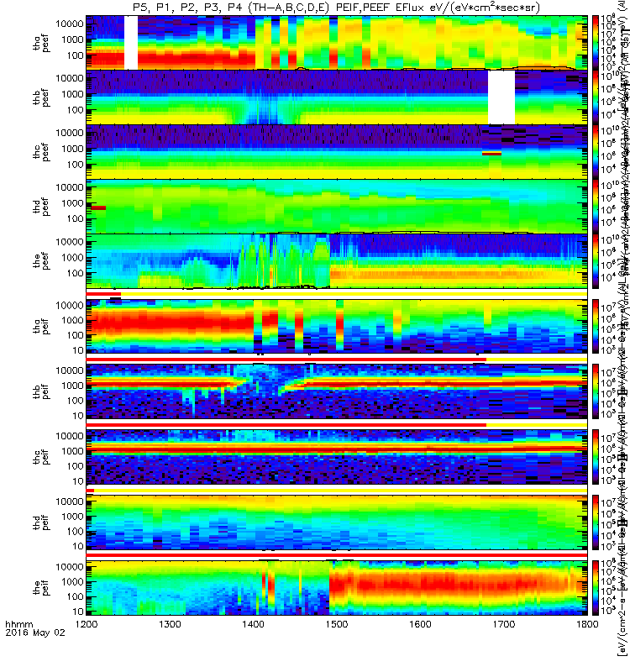The height and width of the screenshot is (672, 630).
Task: Click the 'thc peef' panel label
Action: pos(41,152)
